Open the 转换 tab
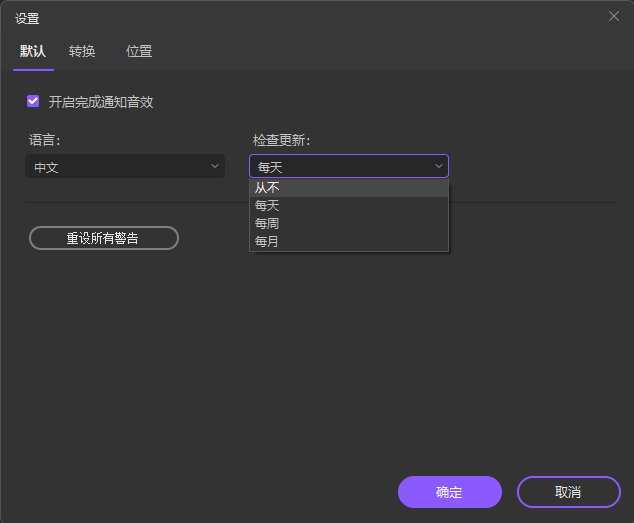The width and height of the screenshot is (634, 523). (x=82, y=51)
